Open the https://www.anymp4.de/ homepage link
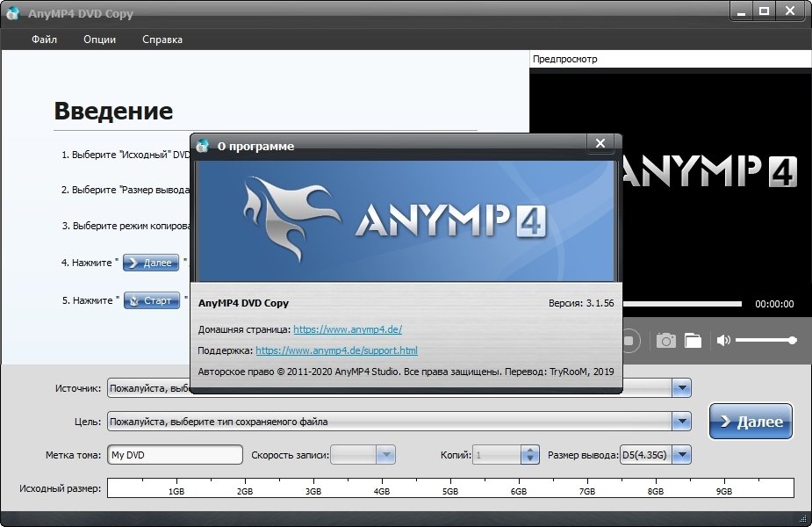Image resolution: width=812 pixels, height=527 pixels. pos(348,329)
